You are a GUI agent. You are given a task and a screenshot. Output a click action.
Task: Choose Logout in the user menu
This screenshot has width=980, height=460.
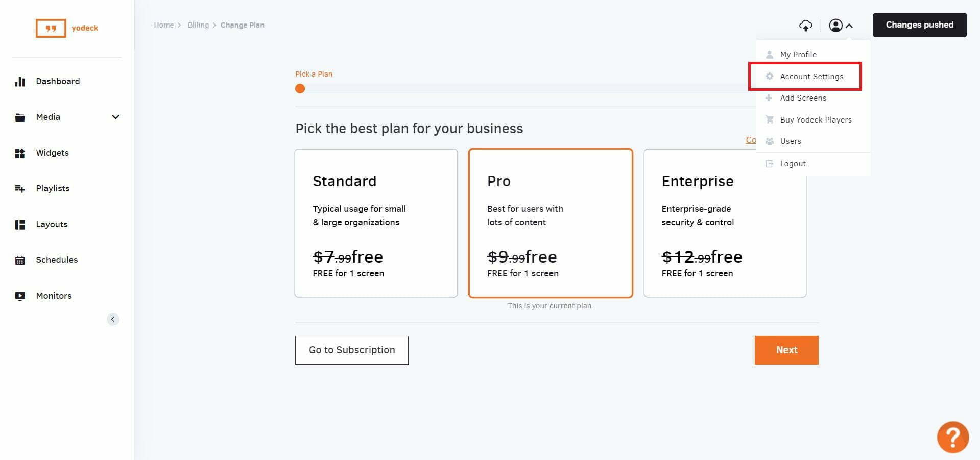coord(793,164)
